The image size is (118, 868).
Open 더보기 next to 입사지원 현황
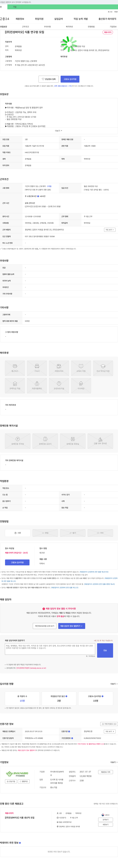click(114, 684)
